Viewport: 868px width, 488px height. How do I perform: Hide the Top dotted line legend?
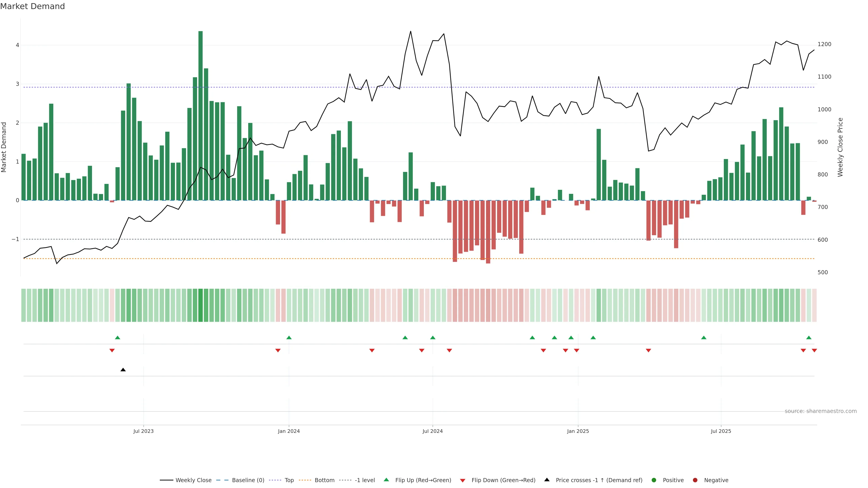click(289, 480)
